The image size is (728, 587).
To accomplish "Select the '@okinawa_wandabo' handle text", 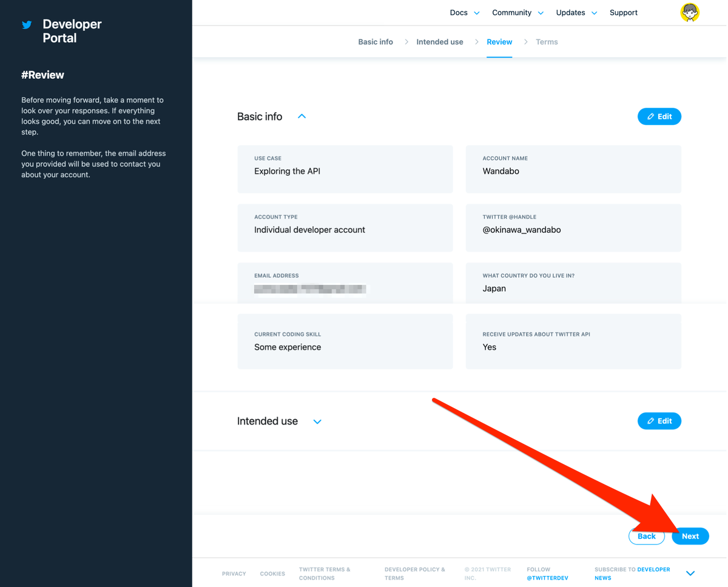I will coord(521,230).
